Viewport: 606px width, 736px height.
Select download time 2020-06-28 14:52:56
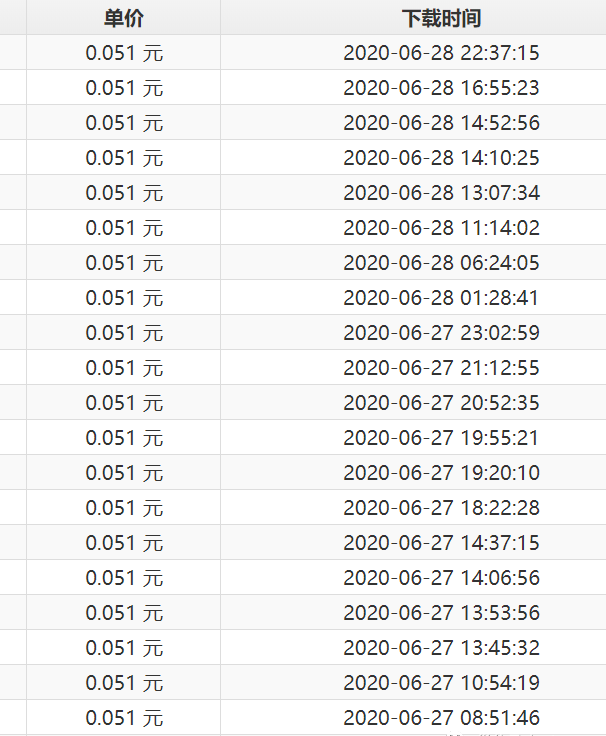coord(441,123)
